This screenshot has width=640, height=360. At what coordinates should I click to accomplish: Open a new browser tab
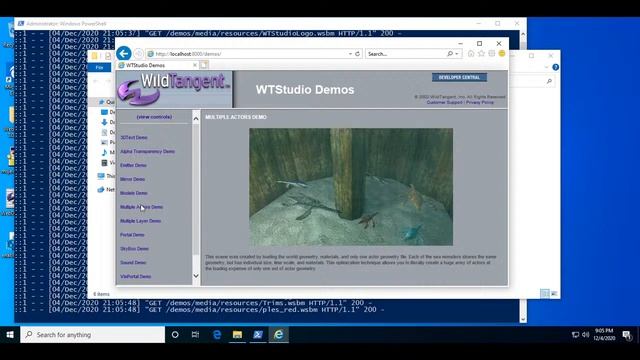(204, 65)
